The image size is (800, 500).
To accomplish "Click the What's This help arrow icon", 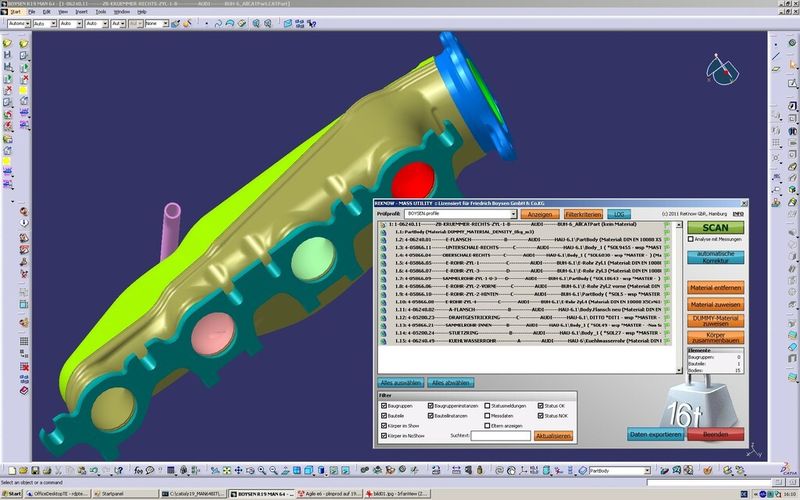I will (118, 470).
